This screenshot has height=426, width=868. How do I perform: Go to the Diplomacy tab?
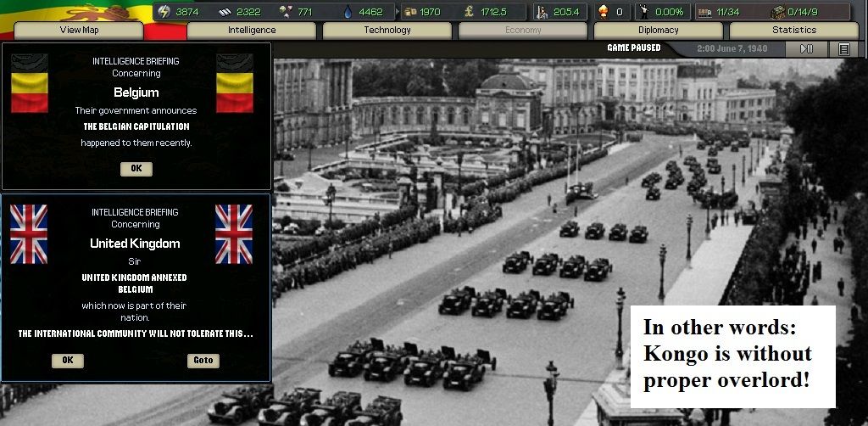tap(658, 31)
